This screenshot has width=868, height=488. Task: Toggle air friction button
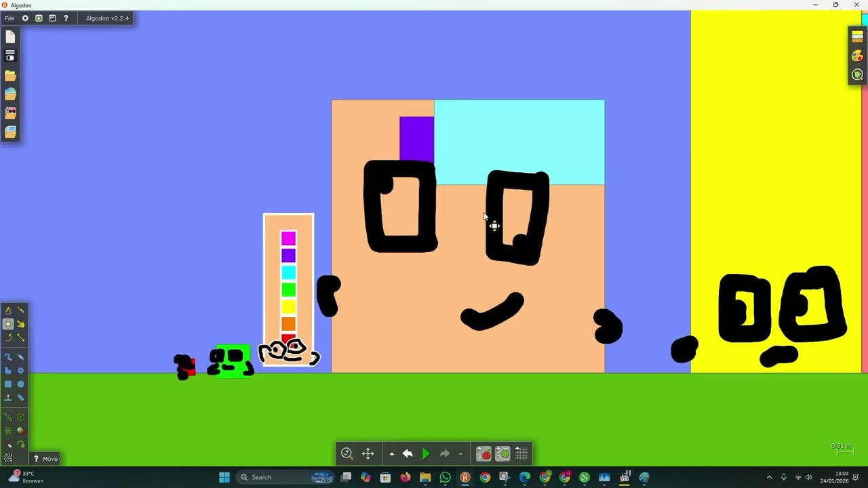pyautogui.click(x=502, y=453)
